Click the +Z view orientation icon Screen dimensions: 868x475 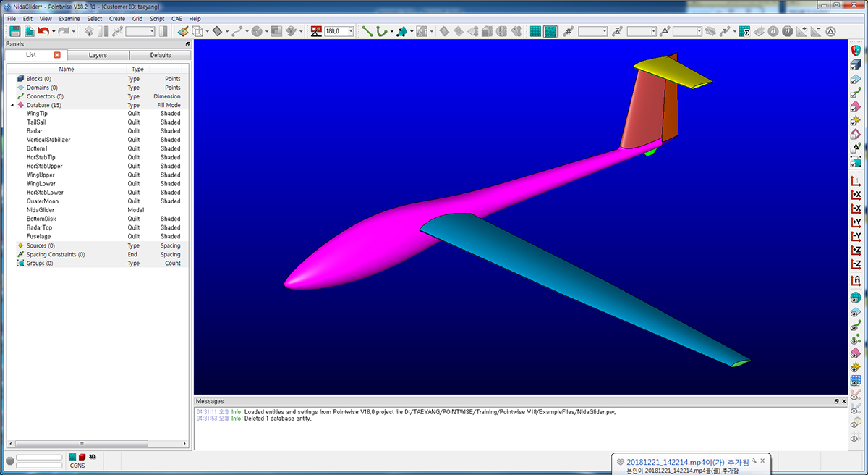tap(855, 250)
